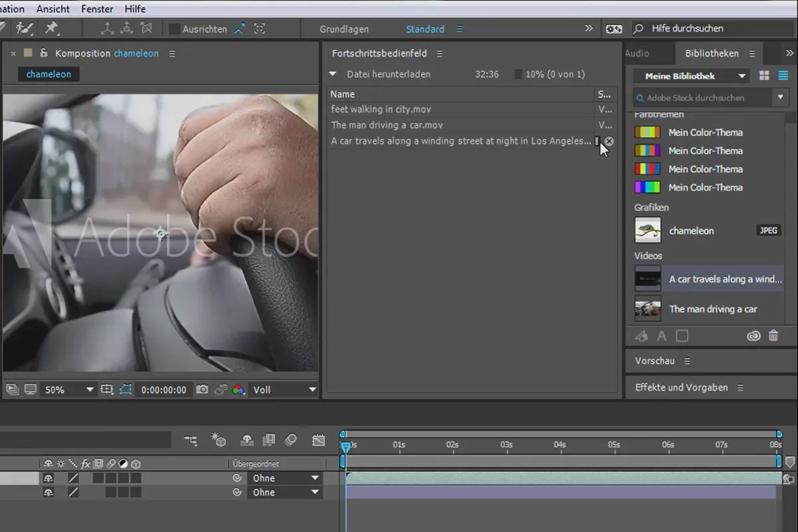Open the composition mini-flowchart icon

191,440
